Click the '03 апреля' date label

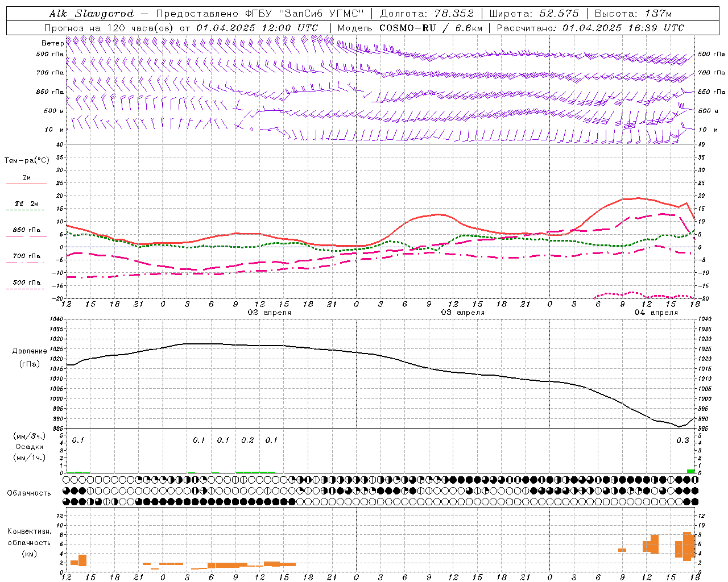point(463,313)
